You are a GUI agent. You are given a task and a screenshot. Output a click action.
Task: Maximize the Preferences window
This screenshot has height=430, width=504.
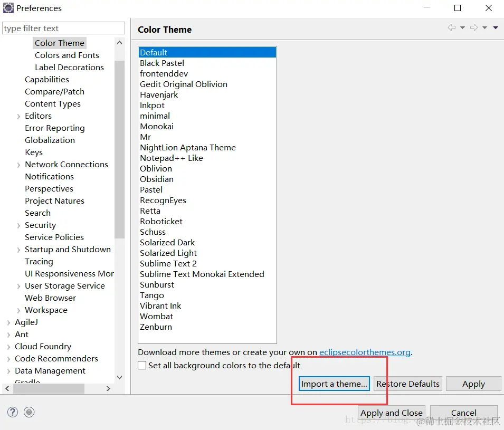[x=458, y=8]
